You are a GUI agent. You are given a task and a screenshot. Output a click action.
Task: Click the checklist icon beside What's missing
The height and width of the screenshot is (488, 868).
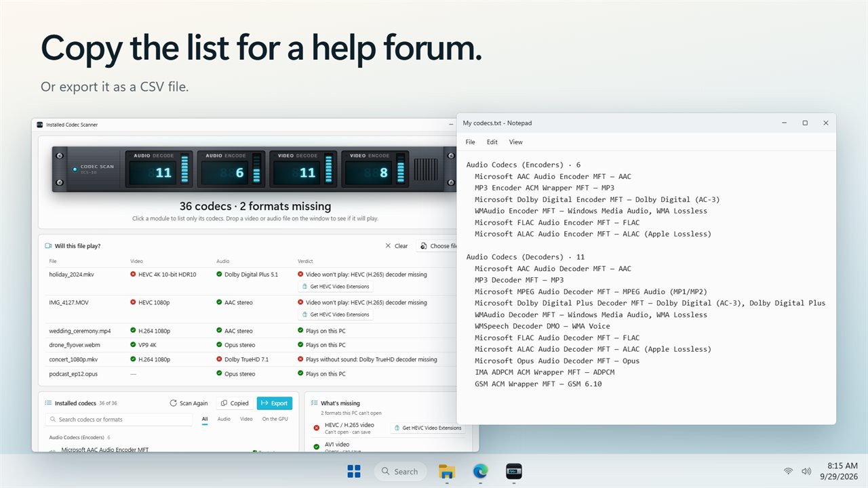click(314, 403)
